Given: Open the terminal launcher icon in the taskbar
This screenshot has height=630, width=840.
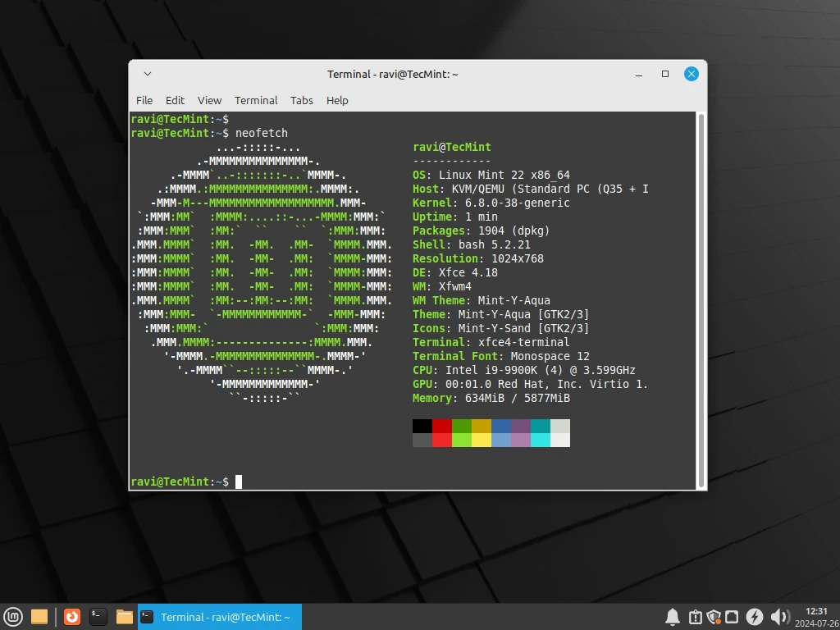Looking at the screenshot, I should [x=98, y=616].
